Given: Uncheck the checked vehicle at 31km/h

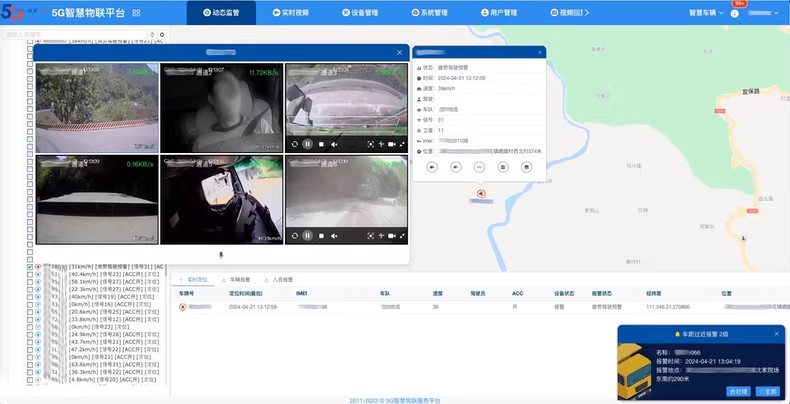Looking at the screenshot, I should 29,267.
